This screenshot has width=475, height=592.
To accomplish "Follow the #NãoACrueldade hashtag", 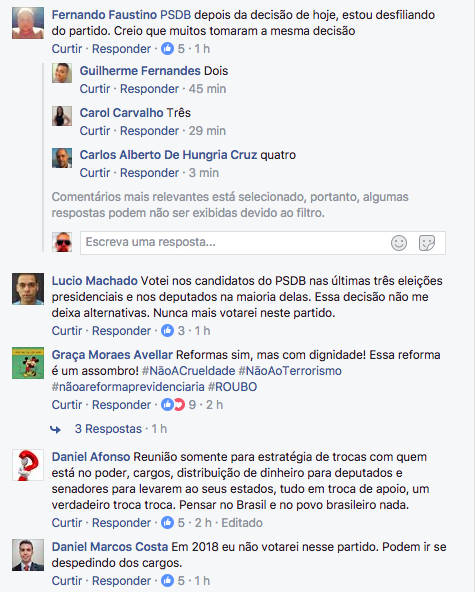I will (188, 371).
